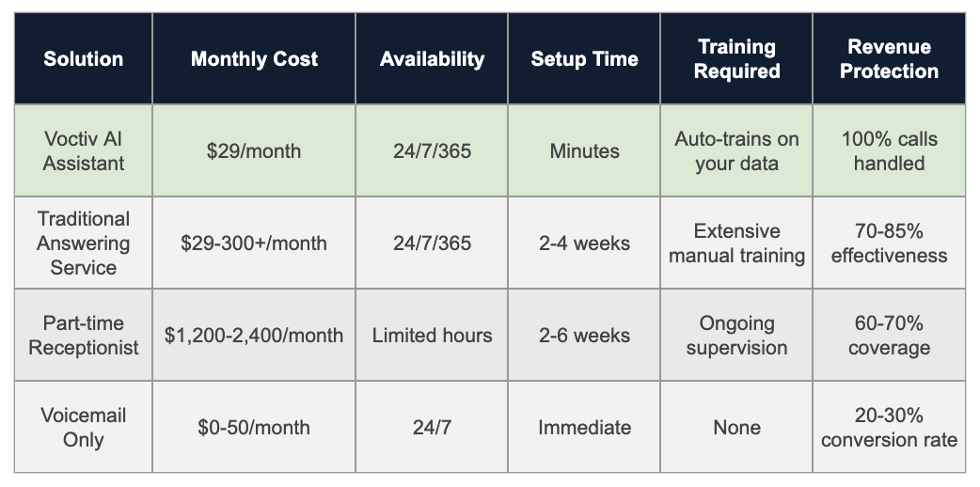Click the Revenue Protection column header
This screenshot has width=980, height=487.
pyautogui.click(x=889, y=58)
